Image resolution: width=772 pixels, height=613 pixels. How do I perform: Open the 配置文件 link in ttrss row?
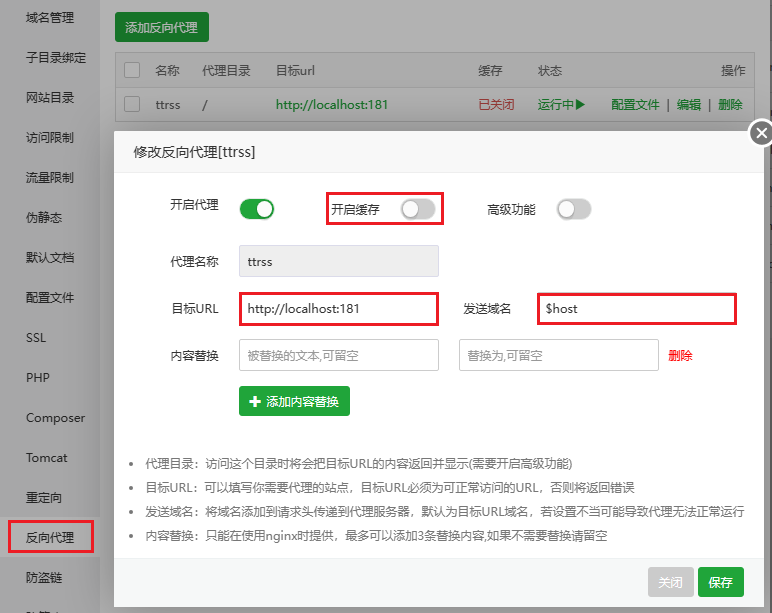coord(635,104)
